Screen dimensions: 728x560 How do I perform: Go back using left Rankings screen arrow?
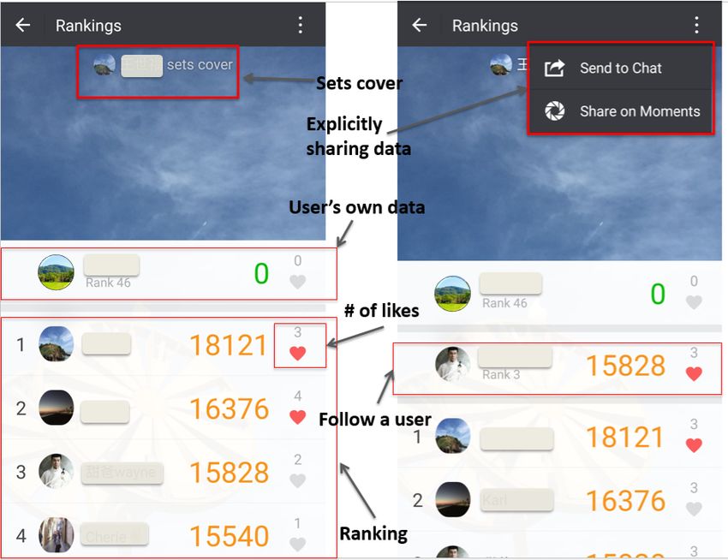23,25
